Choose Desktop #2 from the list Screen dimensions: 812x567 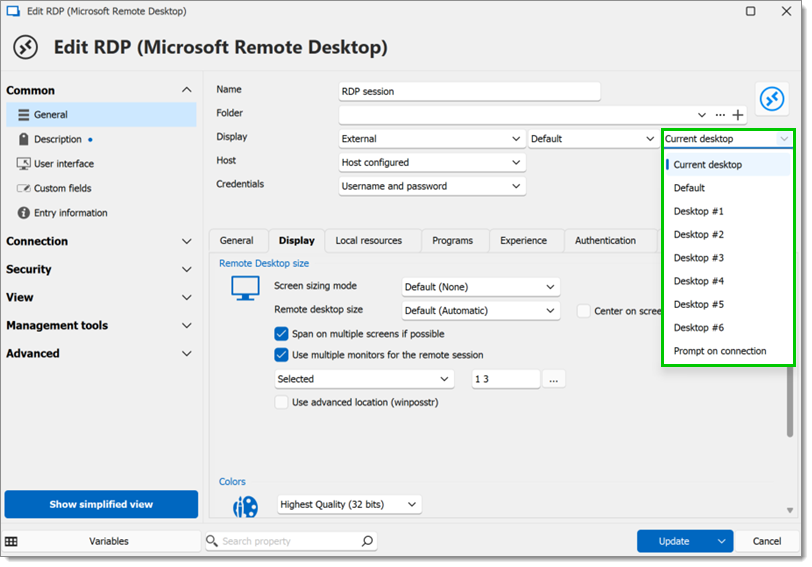coord(728,235)
